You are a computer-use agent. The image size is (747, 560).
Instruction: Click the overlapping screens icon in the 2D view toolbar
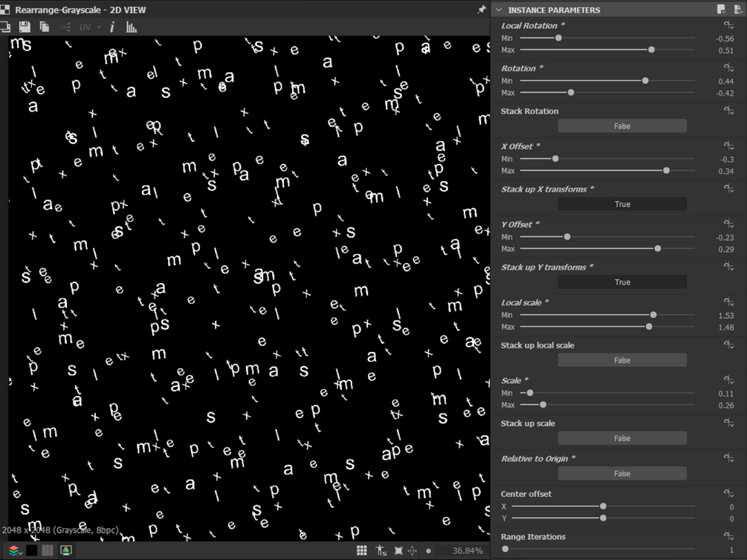click(x=5, y=27)
